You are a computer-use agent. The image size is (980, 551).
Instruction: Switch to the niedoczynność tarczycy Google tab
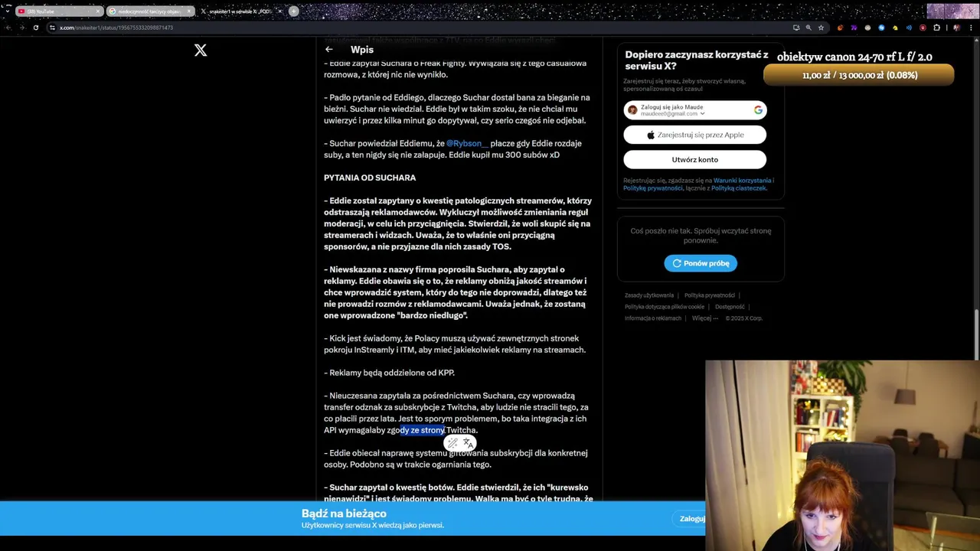tap(150, 11)
